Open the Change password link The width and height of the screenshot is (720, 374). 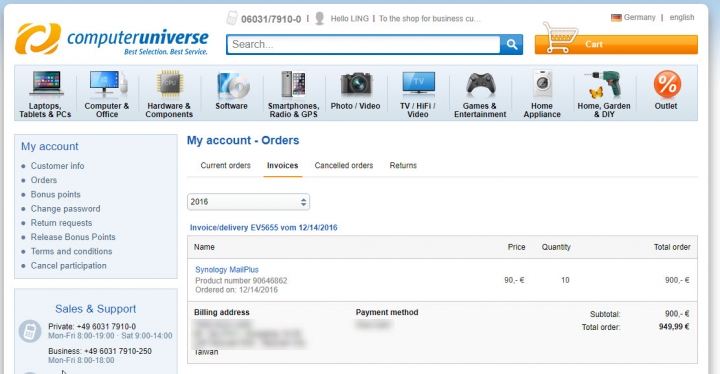pyautogui.click(x=65, y=209)
